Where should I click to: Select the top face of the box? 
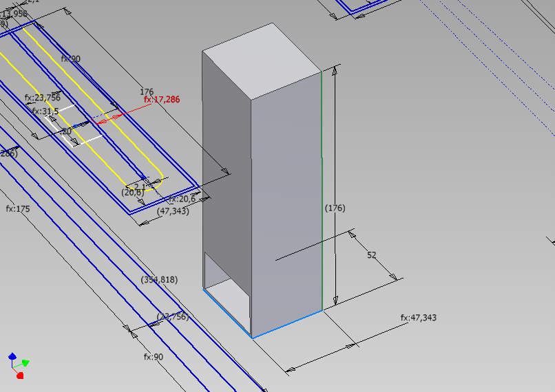click(262, 62)
